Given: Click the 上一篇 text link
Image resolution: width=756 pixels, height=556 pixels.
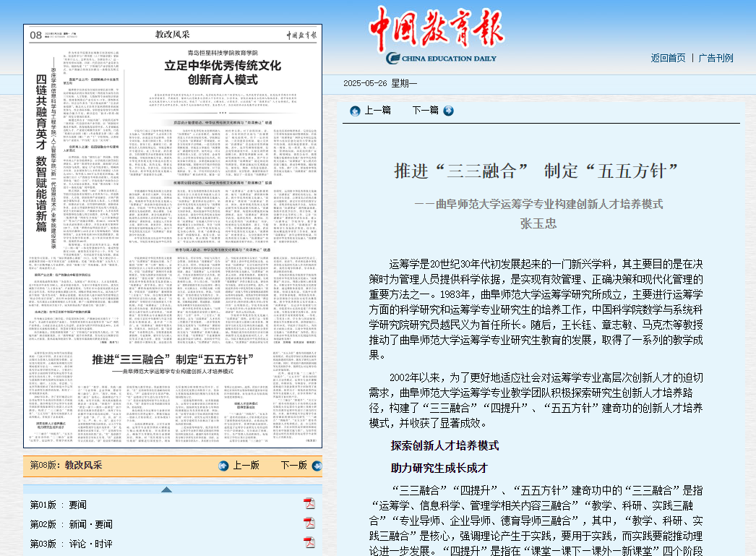Looking at the screenshot, I should click(377, 111).
